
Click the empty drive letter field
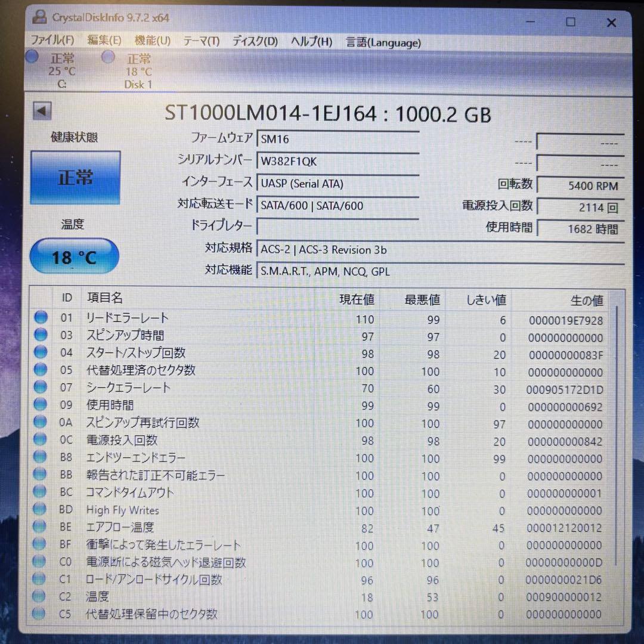pyautogui.click(x=338, y=227)
